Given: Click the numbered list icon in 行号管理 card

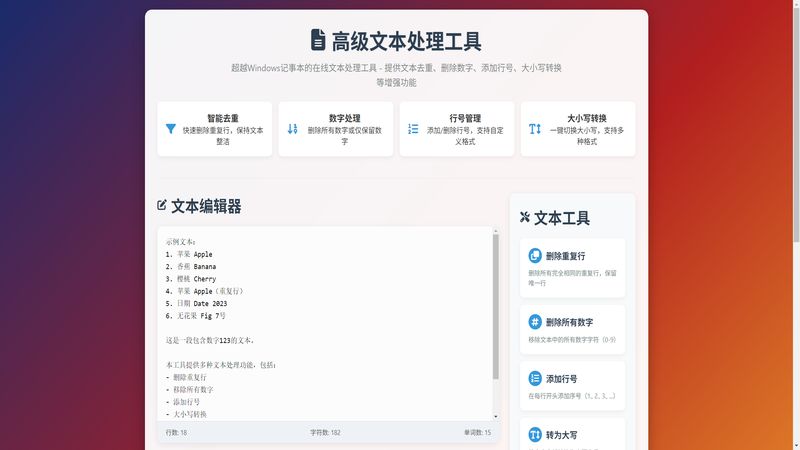Looking at the screenshot, I should coord(413,129).
